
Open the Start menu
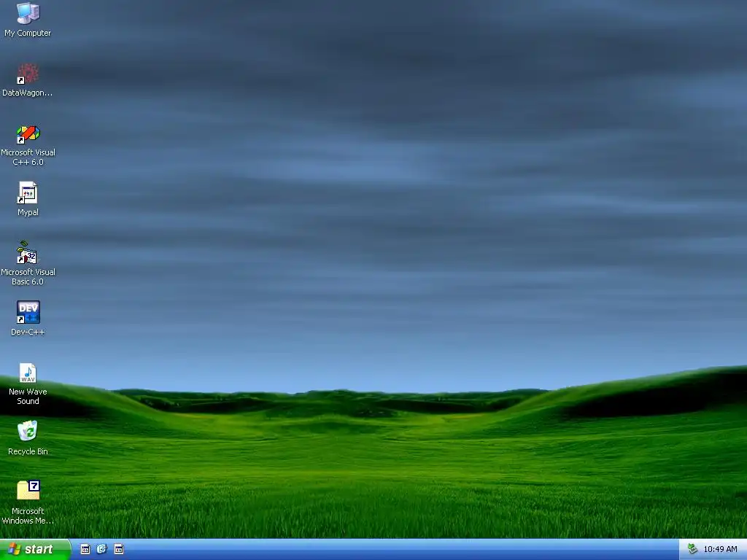pyautogui.click(x=35, y=549)
